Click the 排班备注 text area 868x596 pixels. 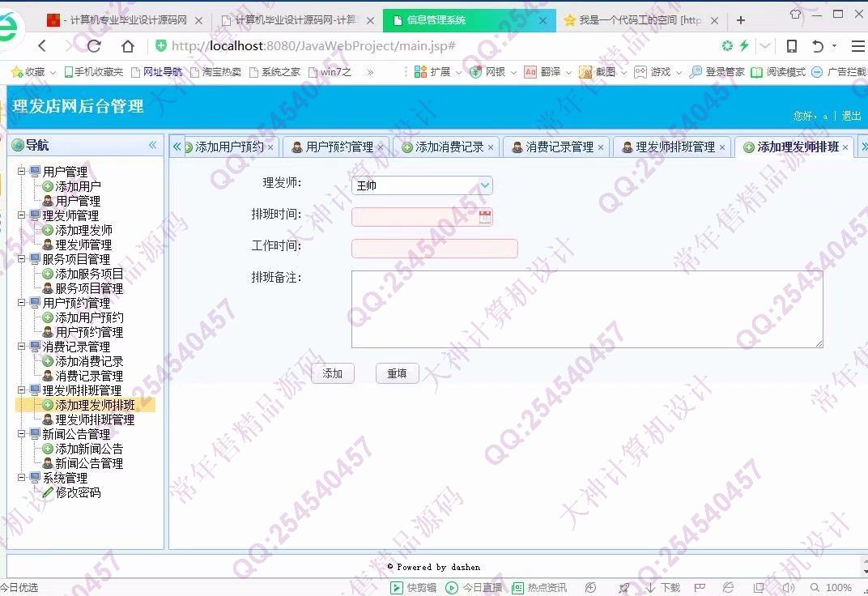[x=587, y=309]
